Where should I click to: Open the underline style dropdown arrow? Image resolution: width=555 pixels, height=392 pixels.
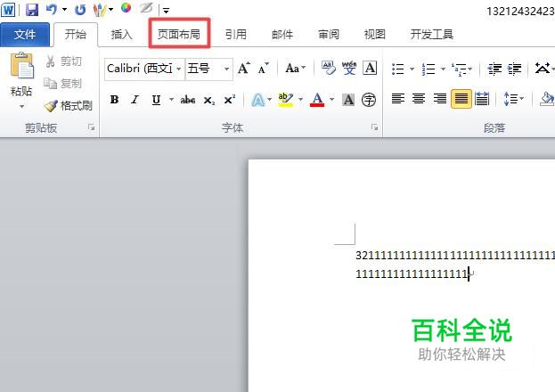171,100
